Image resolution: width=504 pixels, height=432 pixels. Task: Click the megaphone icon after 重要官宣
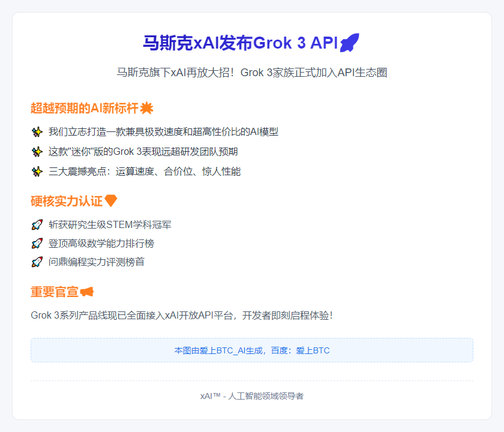pos(87,292)
